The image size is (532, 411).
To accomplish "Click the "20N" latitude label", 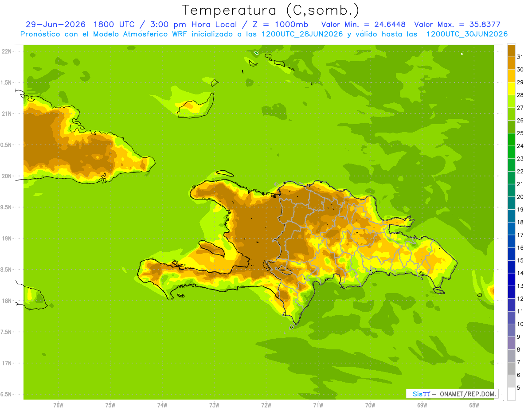I will click(7, 176).
